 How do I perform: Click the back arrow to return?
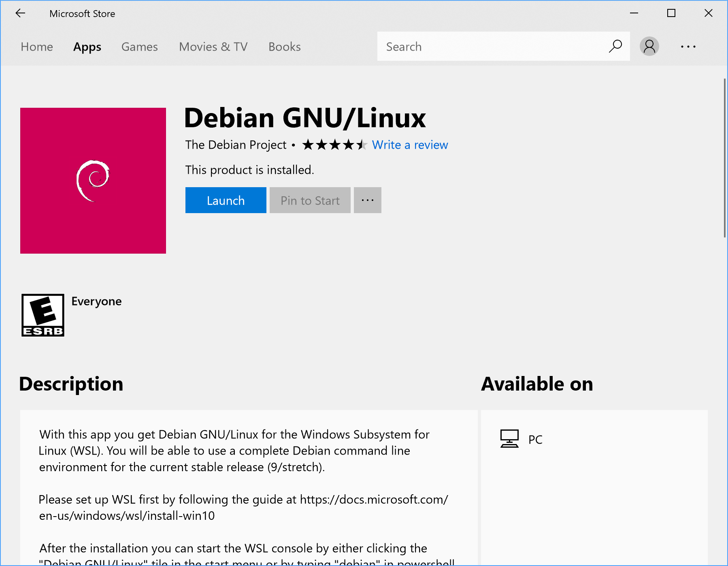(20, 13)
